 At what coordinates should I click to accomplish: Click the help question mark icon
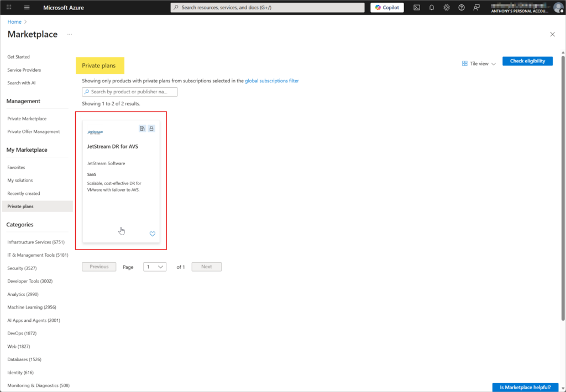tap(462, 7)
